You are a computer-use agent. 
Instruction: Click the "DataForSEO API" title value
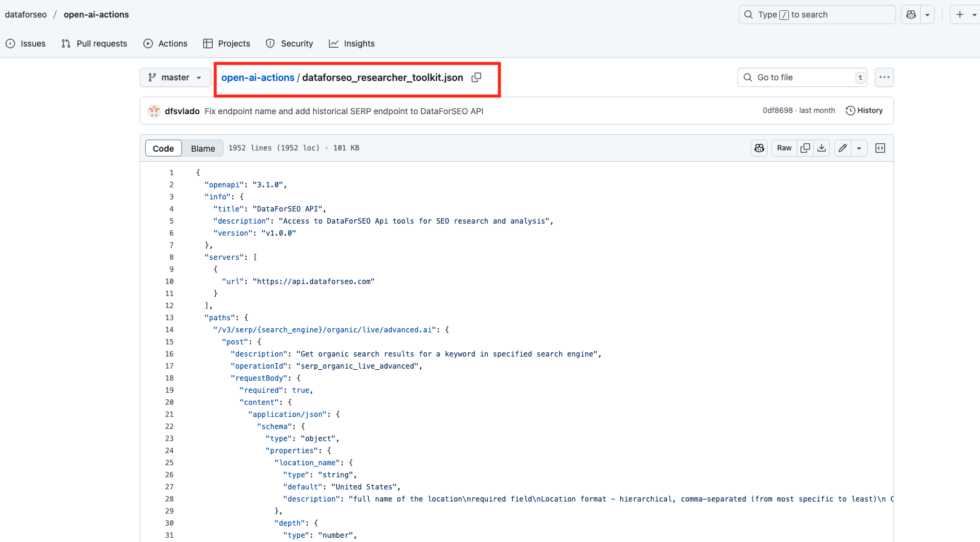click(287, 209)
